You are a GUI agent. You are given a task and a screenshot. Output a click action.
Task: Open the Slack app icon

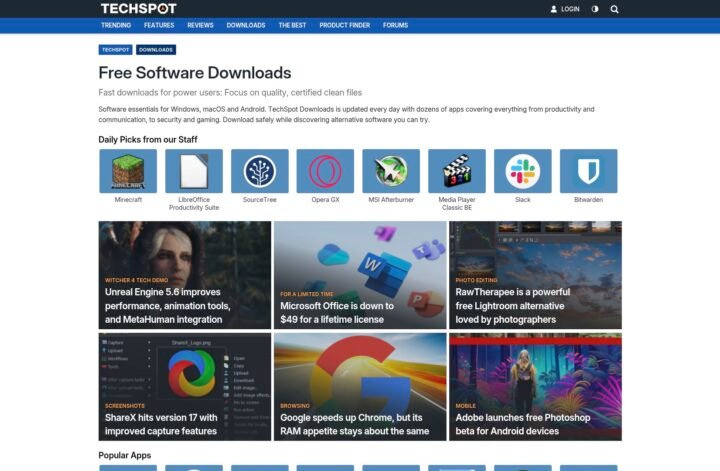523,171
